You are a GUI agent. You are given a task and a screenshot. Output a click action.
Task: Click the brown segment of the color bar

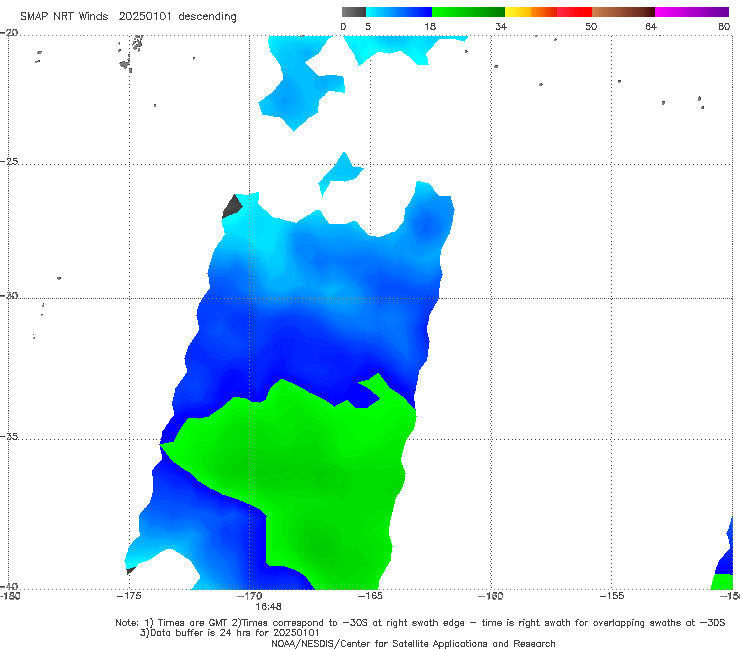pyautogui.click(x=623, y=12)
